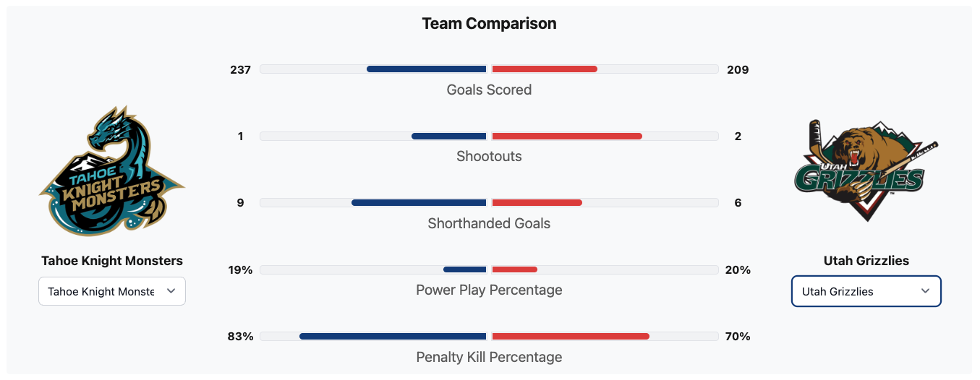Click the Utah Grizzlies team name text

pos(866,261)
